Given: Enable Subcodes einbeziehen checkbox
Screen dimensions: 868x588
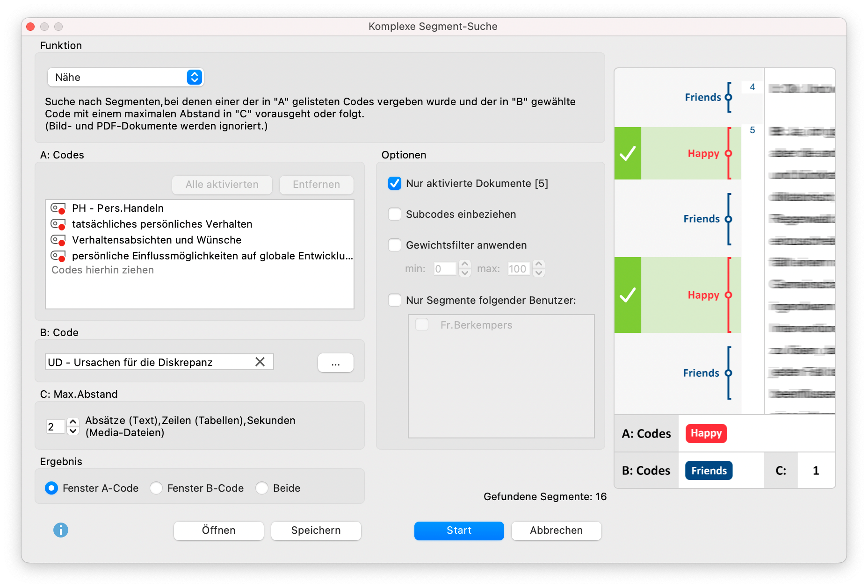Looking at the screenshot, I should click(x=395, y=214).
